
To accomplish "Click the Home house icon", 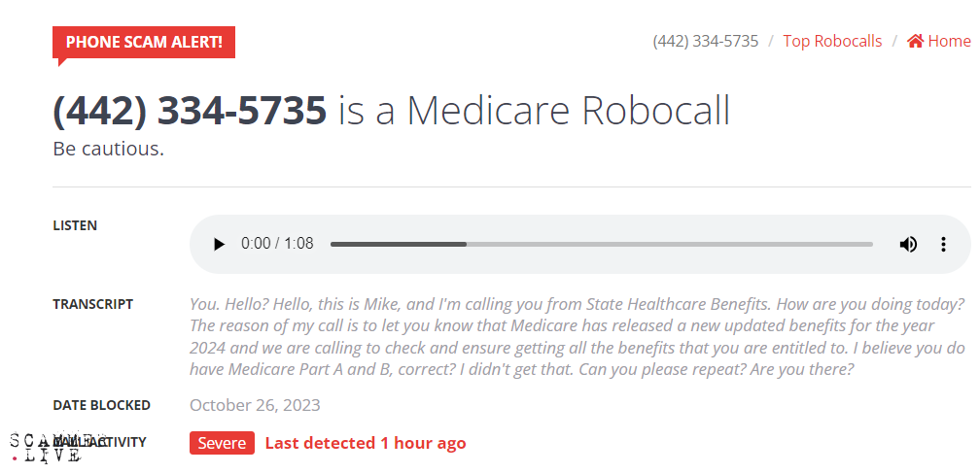I will tap(915, 41).
